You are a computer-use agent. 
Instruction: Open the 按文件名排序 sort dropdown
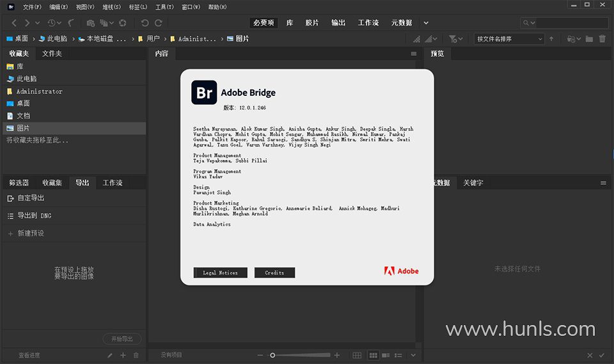coord(509,39)
